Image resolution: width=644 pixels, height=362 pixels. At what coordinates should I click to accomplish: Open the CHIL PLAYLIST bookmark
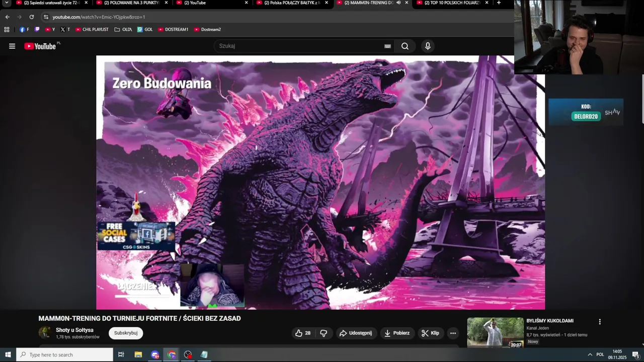(92, 30)
